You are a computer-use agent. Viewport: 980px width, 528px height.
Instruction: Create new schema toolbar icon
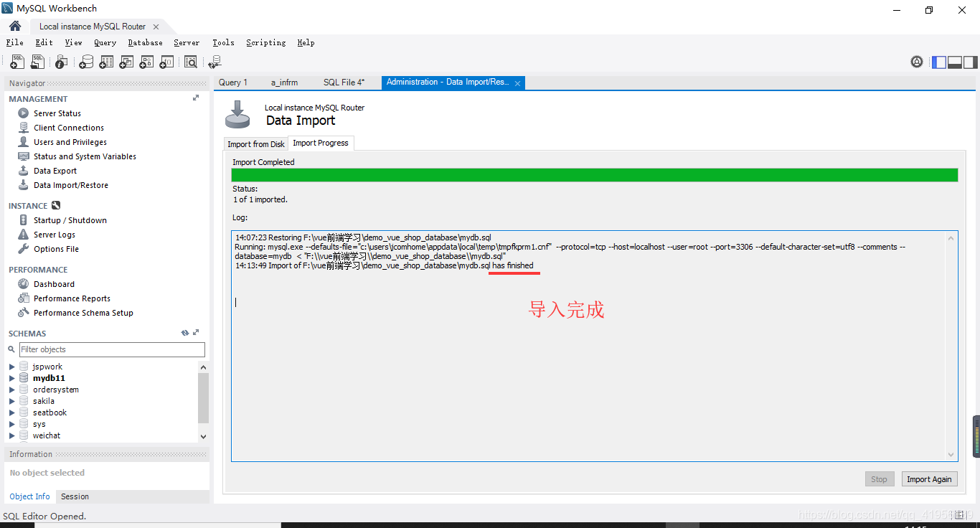coord(86,62)
